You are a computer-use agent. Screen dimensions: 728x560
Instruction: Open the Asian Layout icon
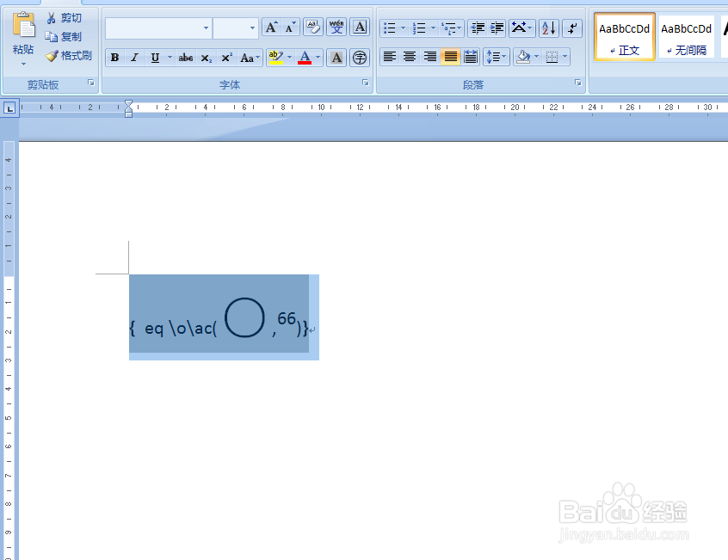[521, 28]
